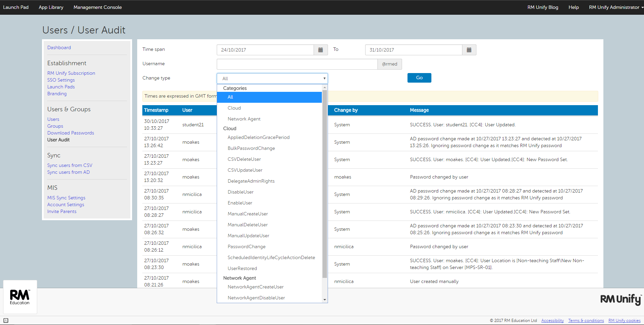644x325 pixels.
Task: Click the dropdown scroll up arrow
Action: [x=325, y=87]
